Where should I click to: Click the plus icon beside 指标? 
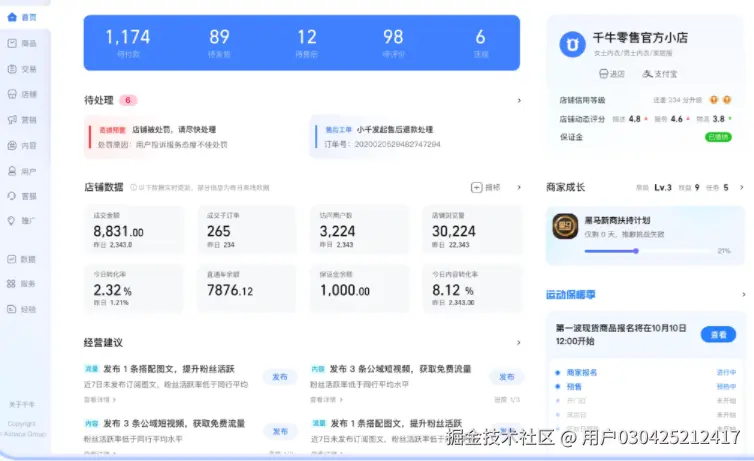pyautogui.click(x=476, y=187)
